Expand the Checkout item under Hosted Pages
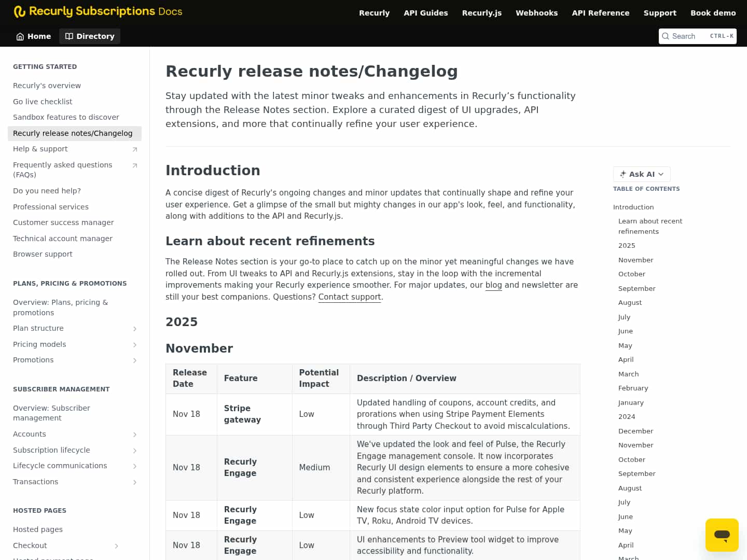This screenshot has width=747, height=560. 116,545
